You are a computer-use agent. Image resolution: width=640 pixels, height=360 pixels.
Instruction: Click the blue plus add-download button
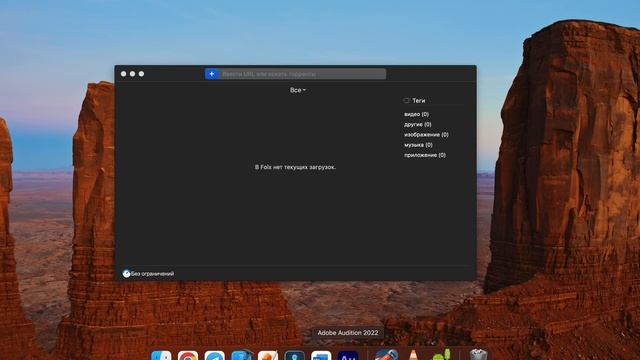[212, 74]
